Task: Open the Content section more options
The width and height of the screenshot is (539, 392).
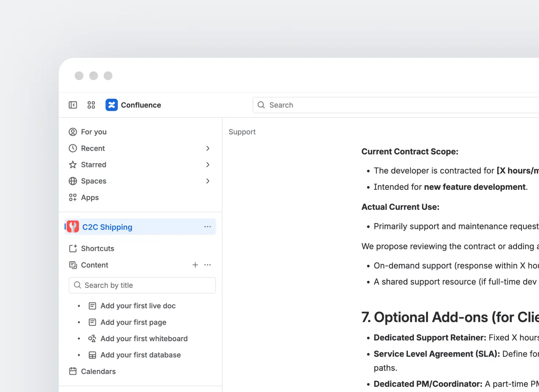Action: click(x=207, y=265)
